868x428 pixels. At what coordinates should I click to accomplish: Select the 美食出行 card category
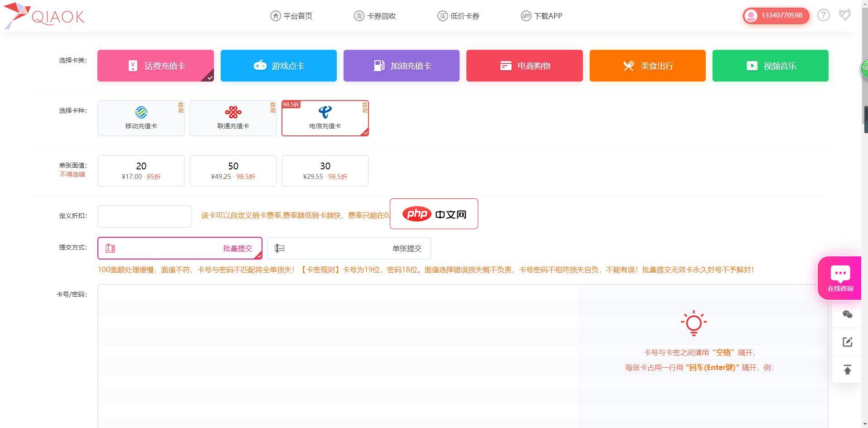click(647, 65)
